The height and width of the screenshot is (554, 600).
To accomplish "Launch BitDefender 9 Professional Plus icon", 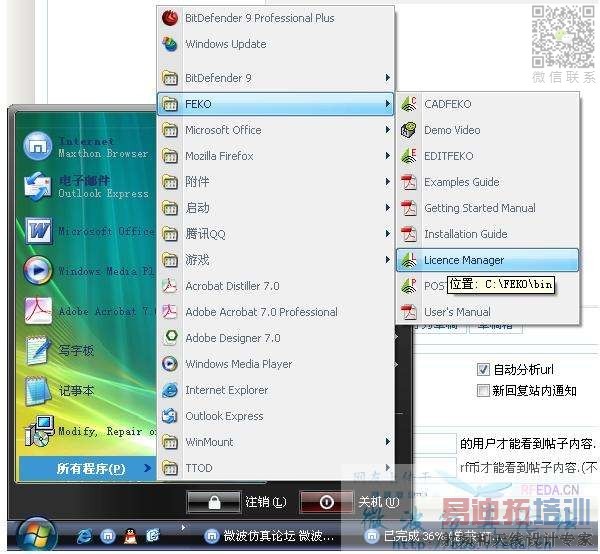I will click(x=170, y=18).
